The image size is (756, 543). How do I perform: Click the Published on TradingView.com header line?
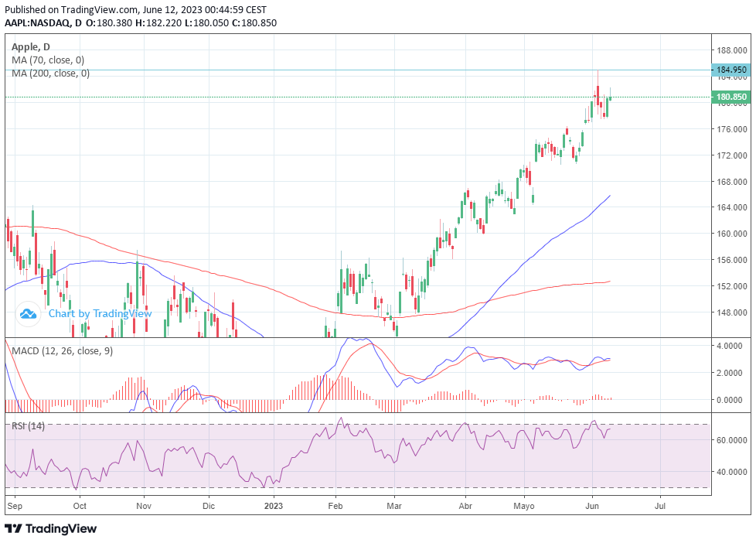tap(135, 9)
